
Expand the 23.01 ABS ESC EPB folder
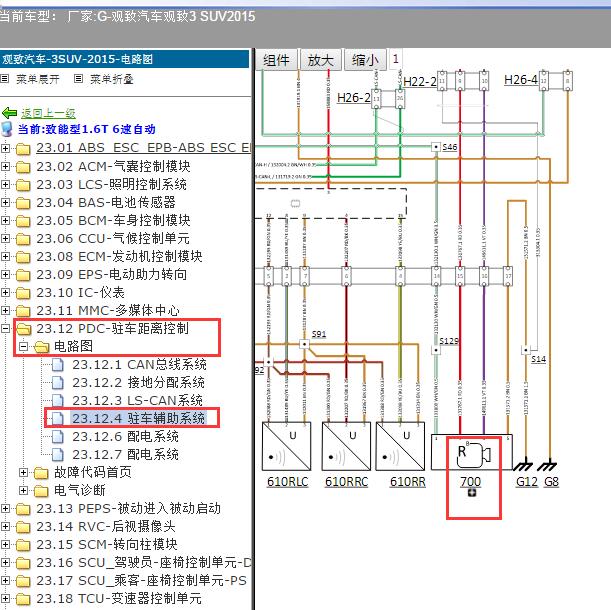tap(5, 149)
